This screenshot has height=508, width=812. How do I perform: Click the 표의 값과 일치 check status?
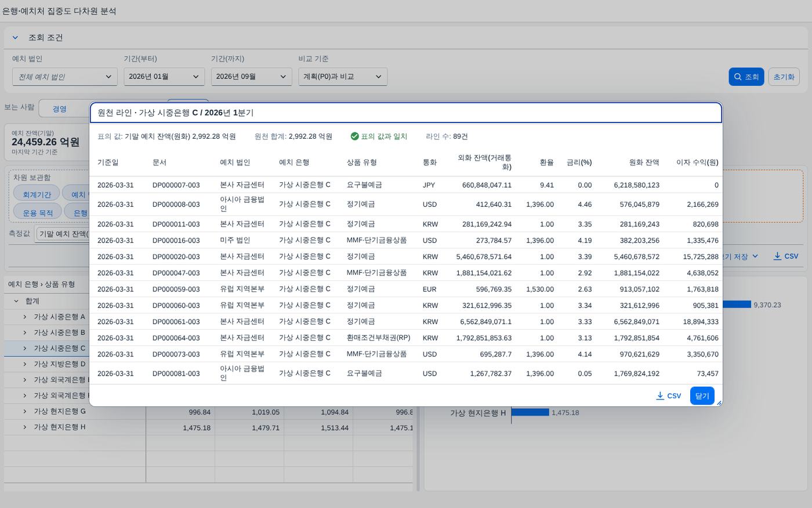click(x=379, y=136)
